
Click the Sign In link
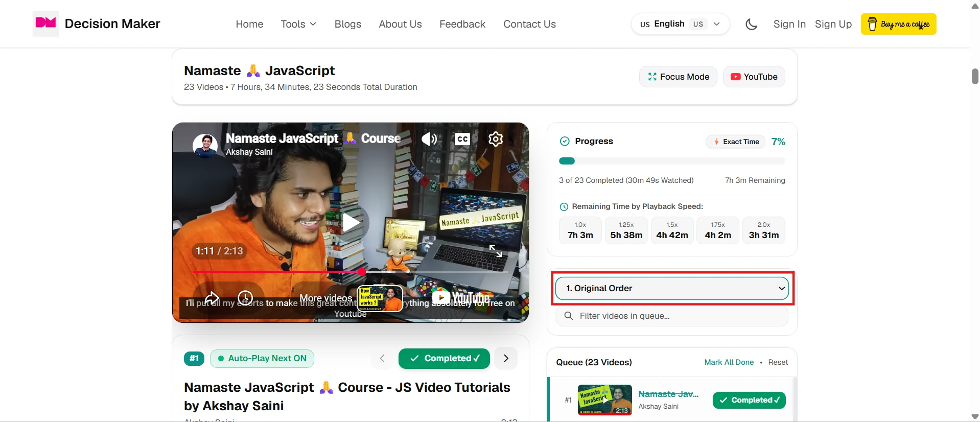pyautogui.click(x=789, y=24)
